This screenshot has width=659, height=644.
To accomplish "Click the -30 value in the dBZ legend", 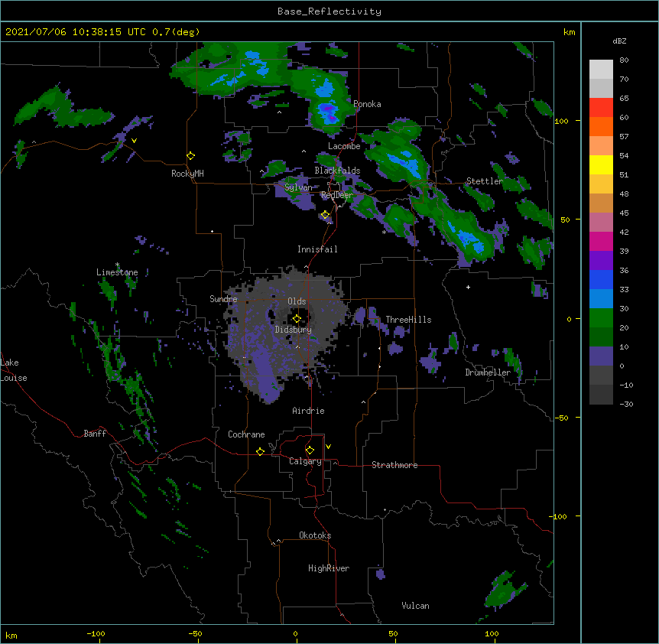I will coord(626,404).
